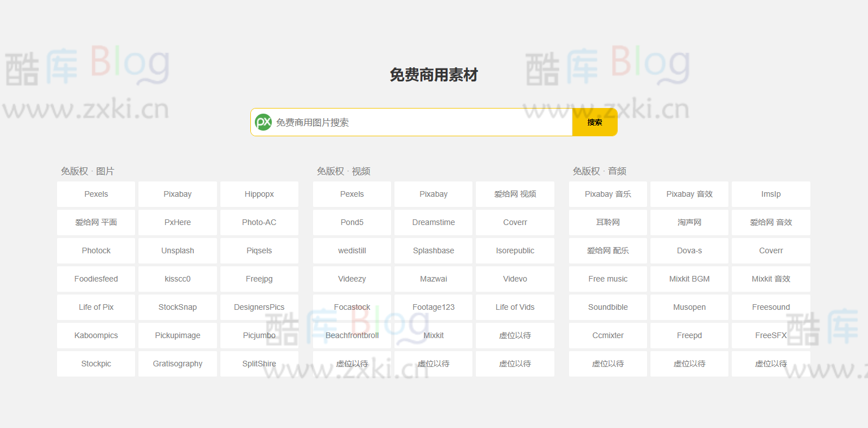
Task: Open Pixabay 音乐 in the audio column
Action: [607, 194]
